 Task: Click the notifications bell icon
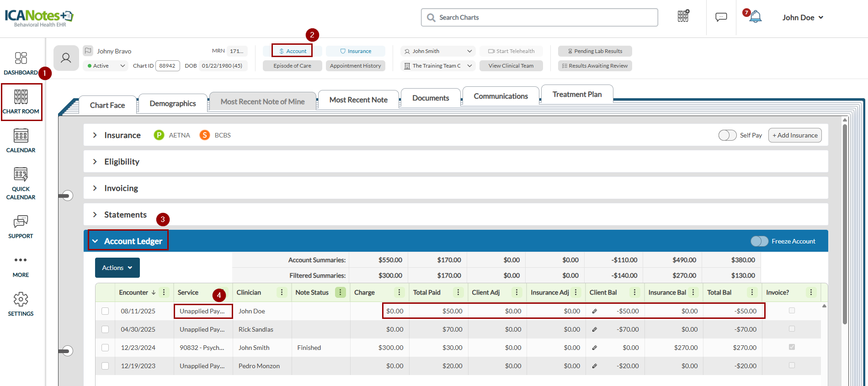(x=756, y=17)
